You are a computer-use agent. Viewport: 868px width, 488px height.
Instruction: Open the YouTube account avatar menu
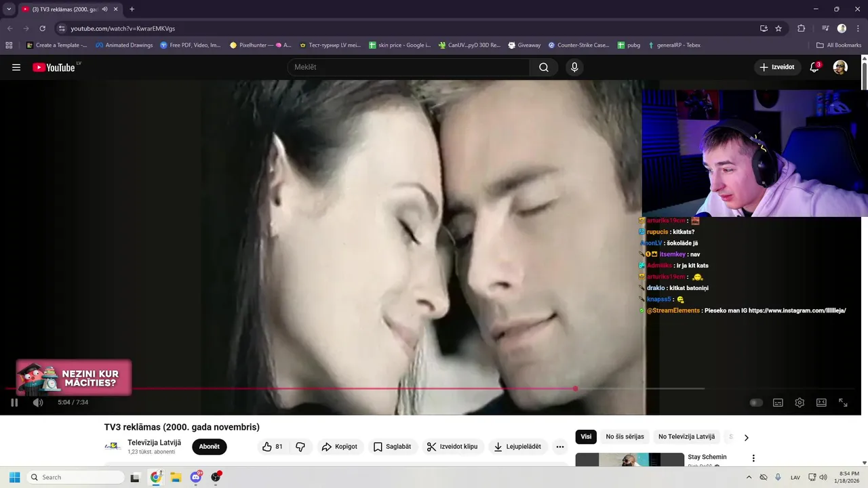[840, 67]
